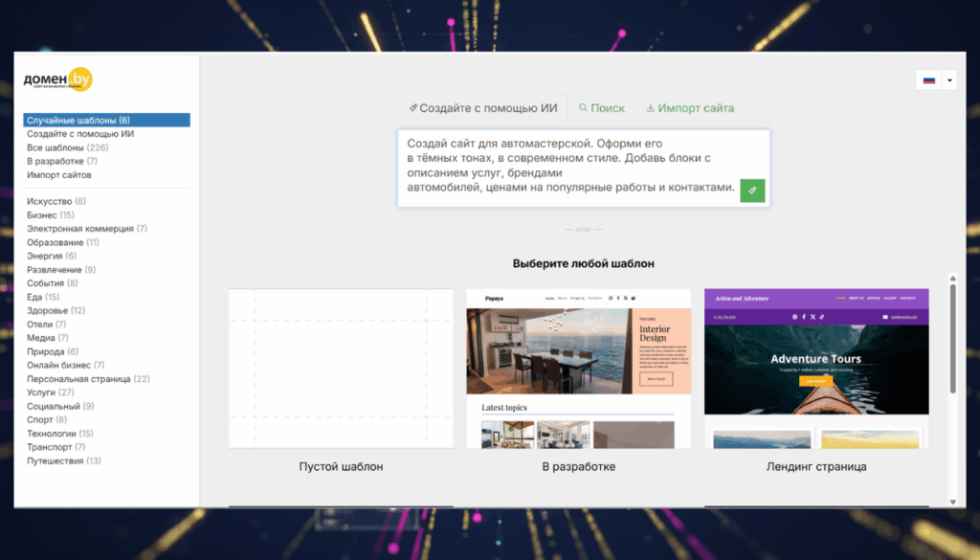Click the Лендинг страница template label
Viewport: 980px width, 560px height.
pyautogui.click(x=816, y=467)
